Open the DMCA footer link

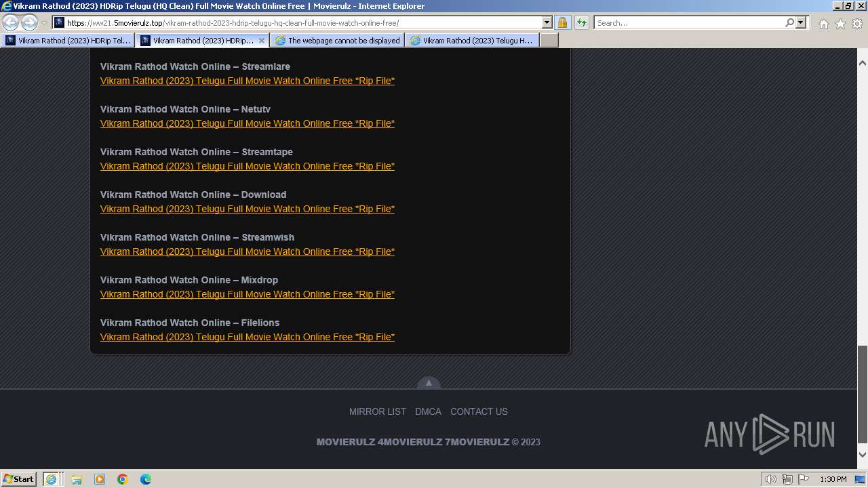coord(428,411)
